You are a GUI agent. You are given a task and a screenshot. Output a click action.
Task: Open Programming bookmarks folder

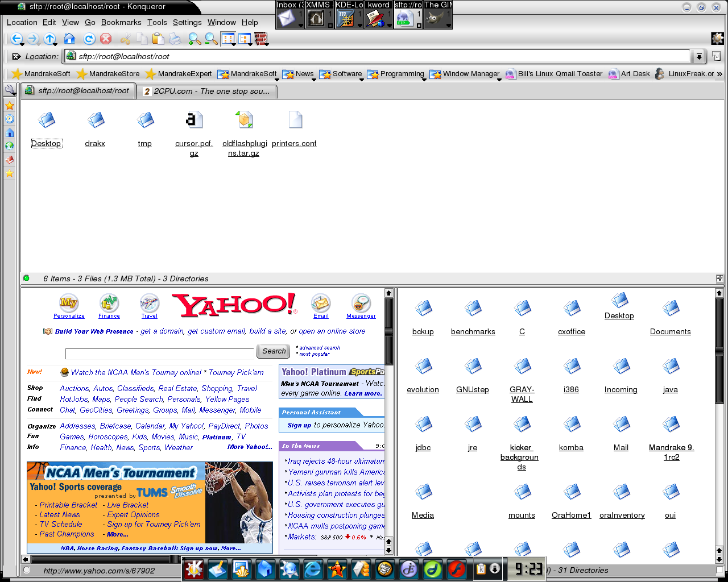tap(396, 74)
